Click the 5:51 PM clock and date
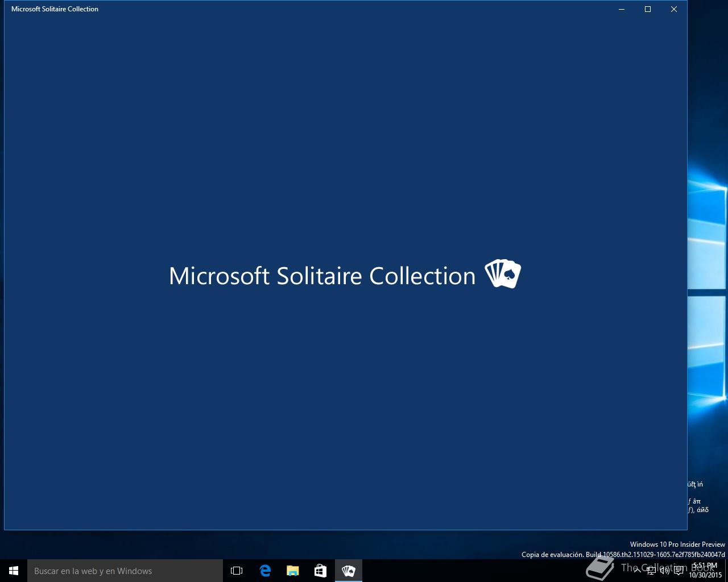Viewport: 728px width, 582px height. point(705,571)
